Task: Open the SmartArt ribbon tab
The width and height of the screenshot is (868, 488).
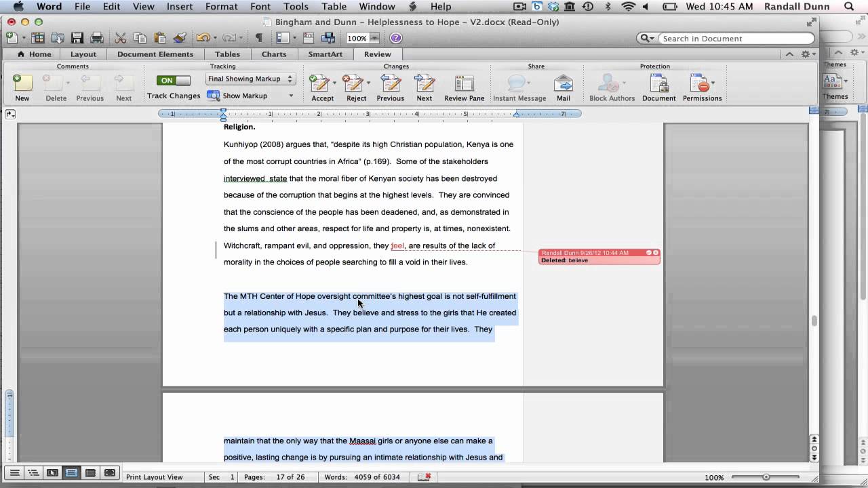Action: [325, 54]
